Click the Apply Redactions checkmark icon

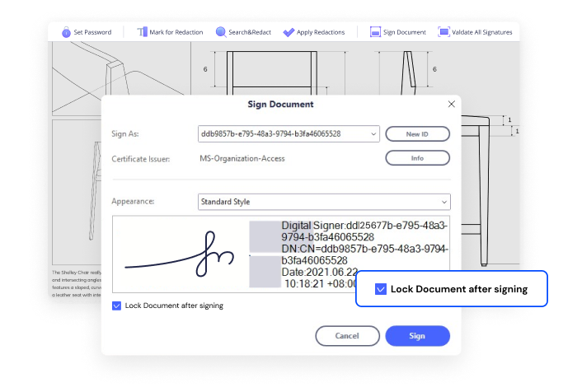click(289, 32)
